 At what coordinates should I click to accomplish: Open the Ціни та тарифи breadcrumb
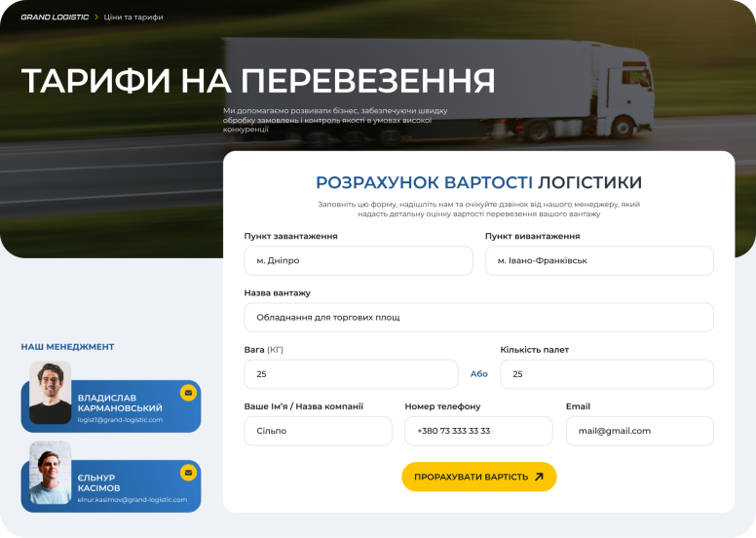[133, 17]
